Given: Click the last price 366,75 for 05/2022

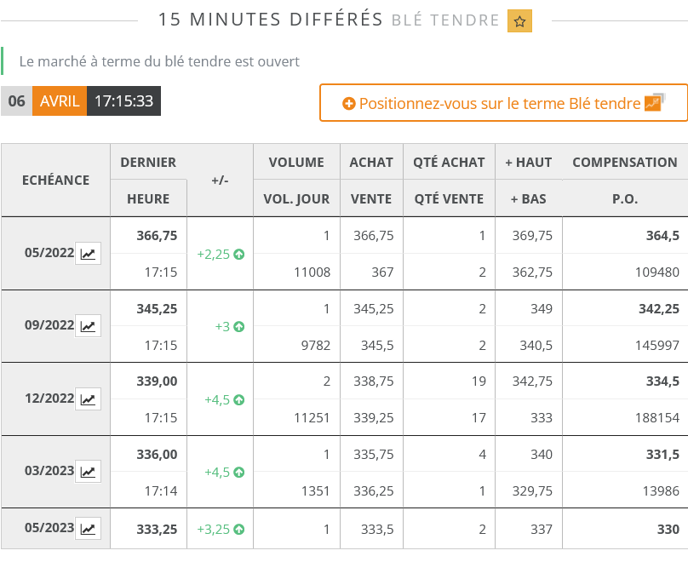Looking at the screenshot, I should [157, 235].
